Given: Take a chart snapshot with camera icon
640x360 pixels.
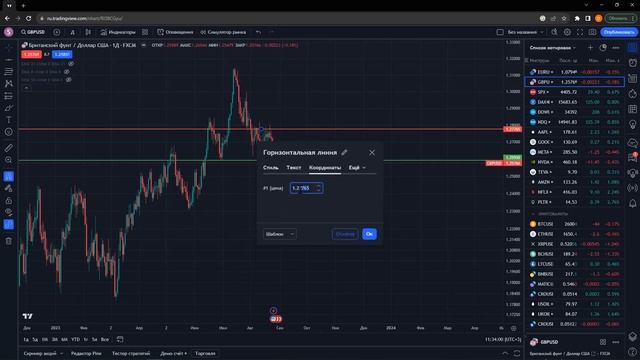Looking at the screenshot, I should point(592,32).
